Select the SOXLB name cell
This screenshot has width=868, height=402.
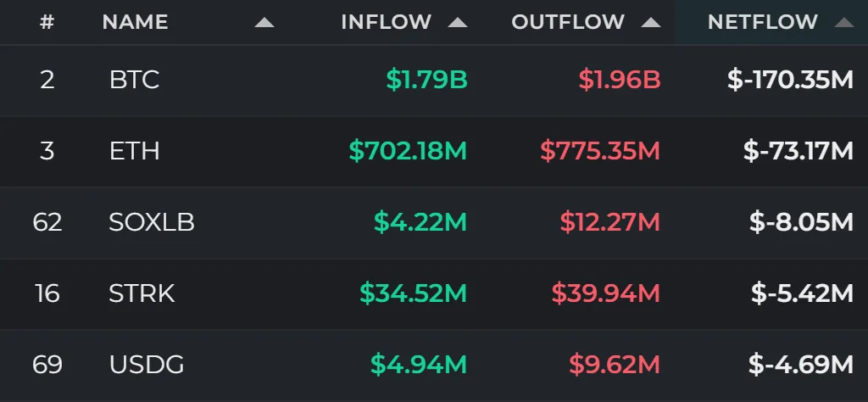[x=152, y=222]
